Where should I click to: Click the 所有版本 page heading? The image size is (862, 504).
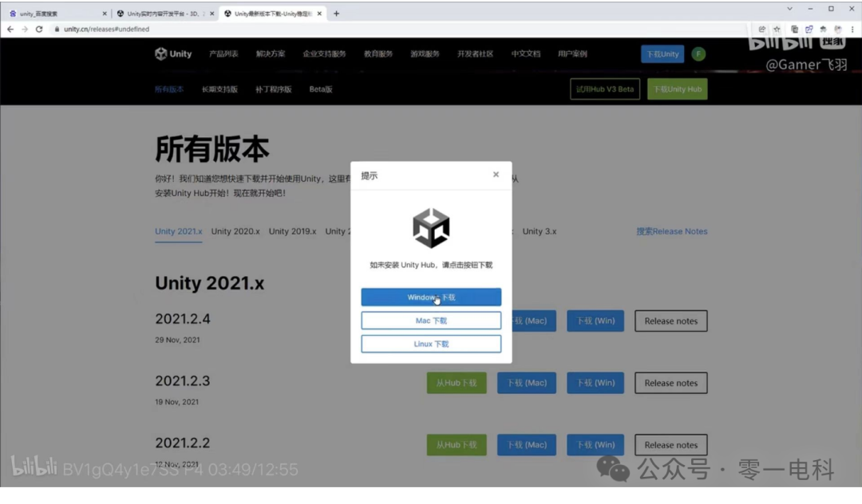pyautogui.click(x=212, y=149)
